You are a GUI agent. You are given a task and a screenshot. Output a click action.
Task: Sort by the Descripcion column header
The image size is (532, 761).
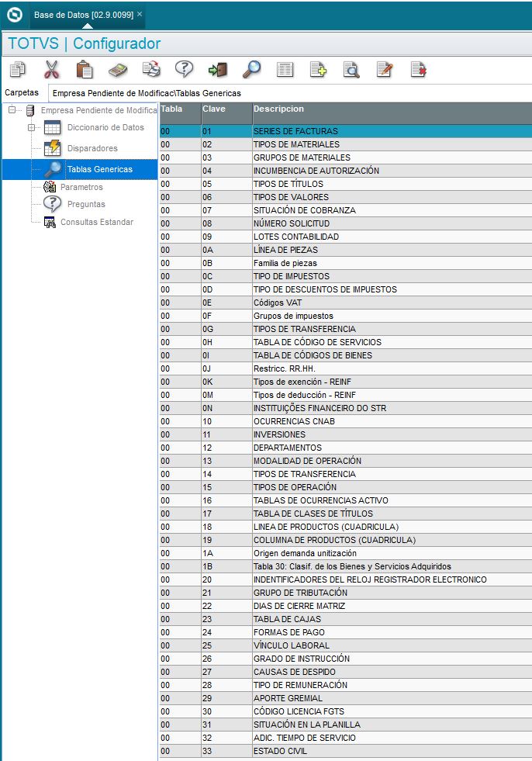(392, 113)
